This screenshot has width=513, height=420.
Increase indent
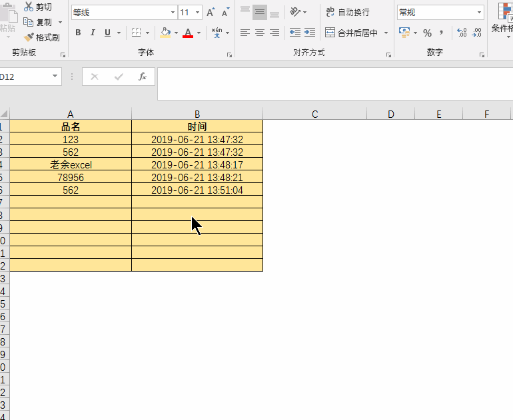[x=310, y=32]
